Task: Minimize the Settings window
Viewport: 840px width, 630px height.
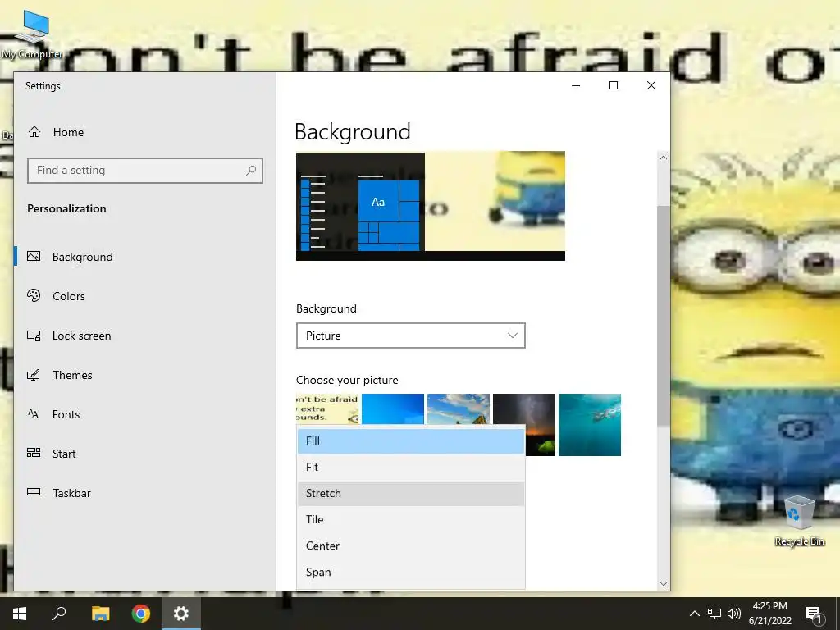Action: pos(576,85)
